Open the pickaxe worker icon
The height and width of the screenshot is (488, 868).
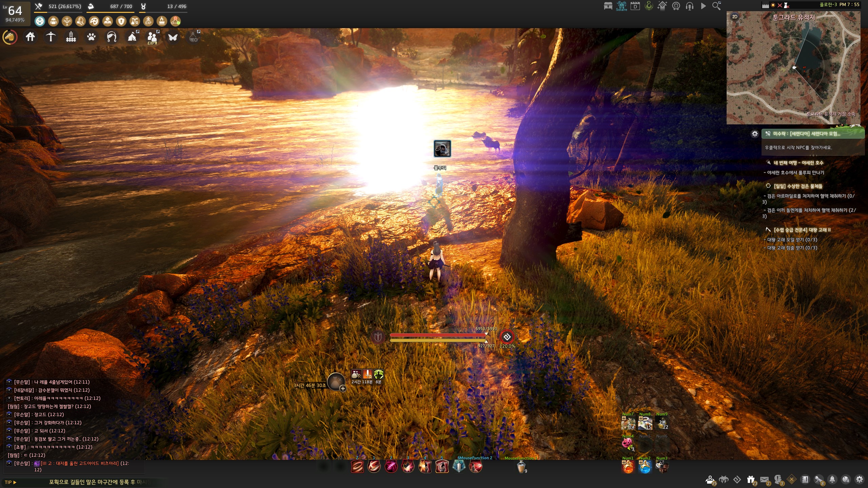point(51,37)
